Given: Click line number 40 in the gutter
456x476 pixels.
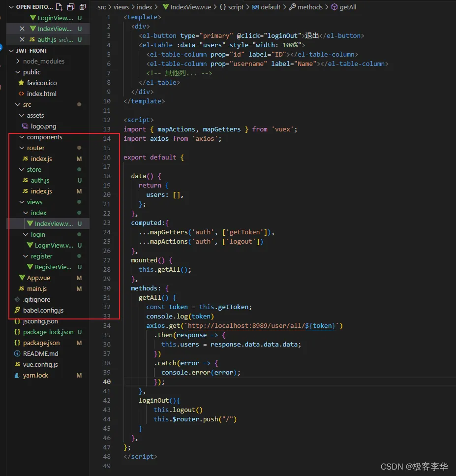Looking at the screenshot, I should click(107, 381).
